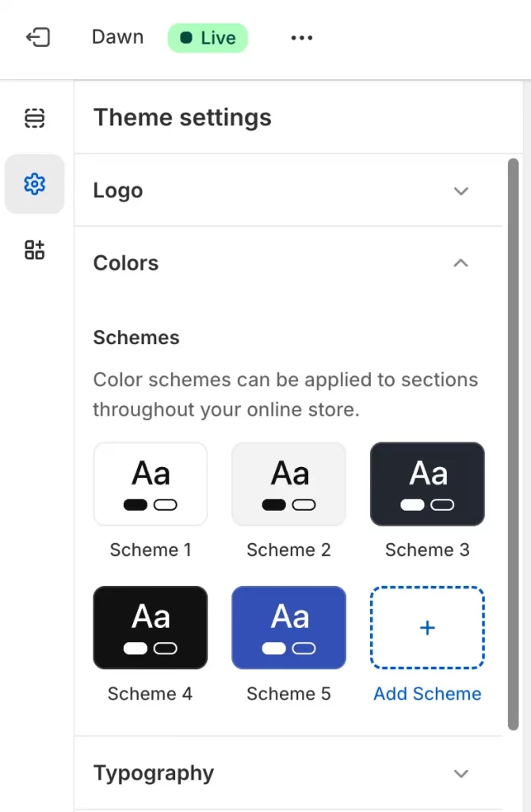Viewport: 531px width, 812px height.
Task: Click the Live status badge
Action: [x=208, y=38]
